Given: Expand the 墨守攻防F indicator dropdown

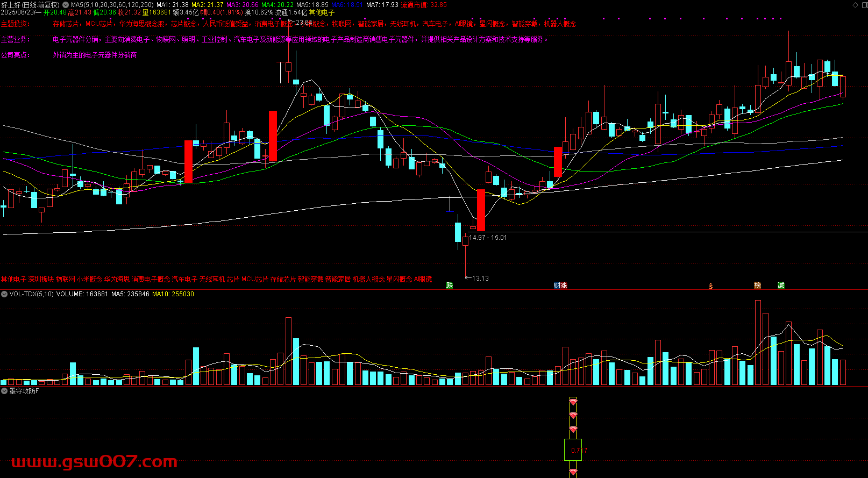Looking at the screenshot, I should click(4, 391).
